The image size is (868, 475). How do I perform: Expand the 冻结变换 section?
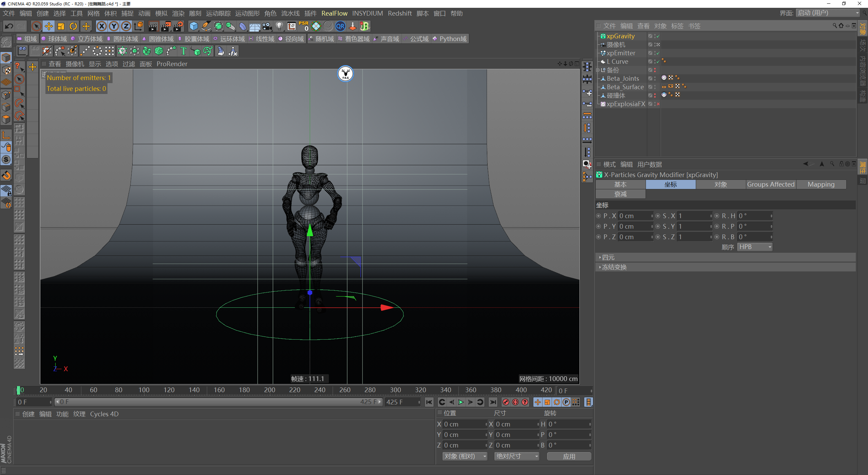click(614, 267)
